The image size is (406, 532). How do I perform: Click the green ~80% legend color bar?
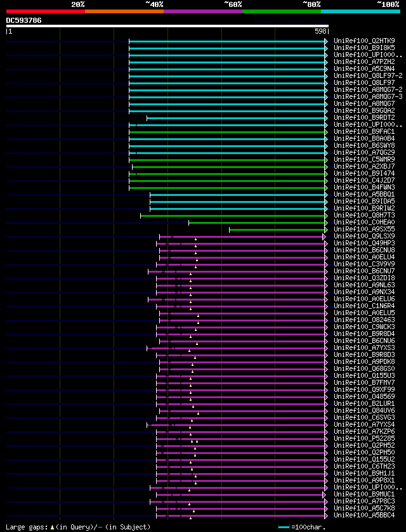282,11
